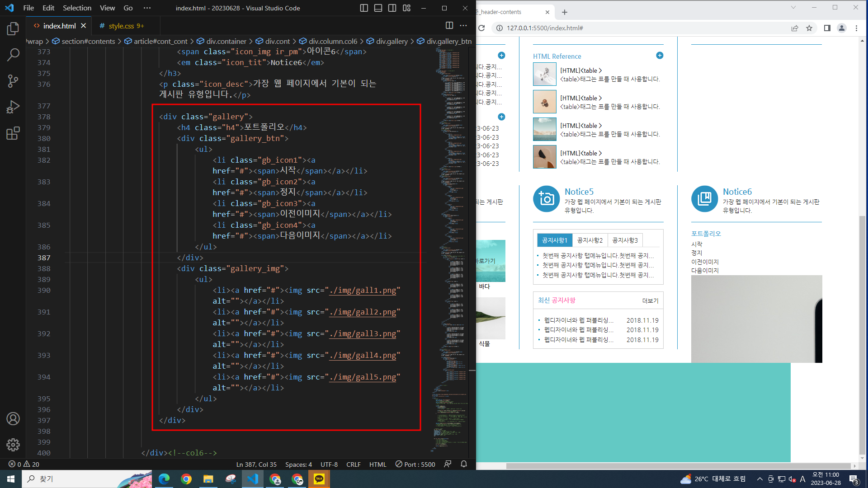Open the Run and Debug view

tap(13, 107)
